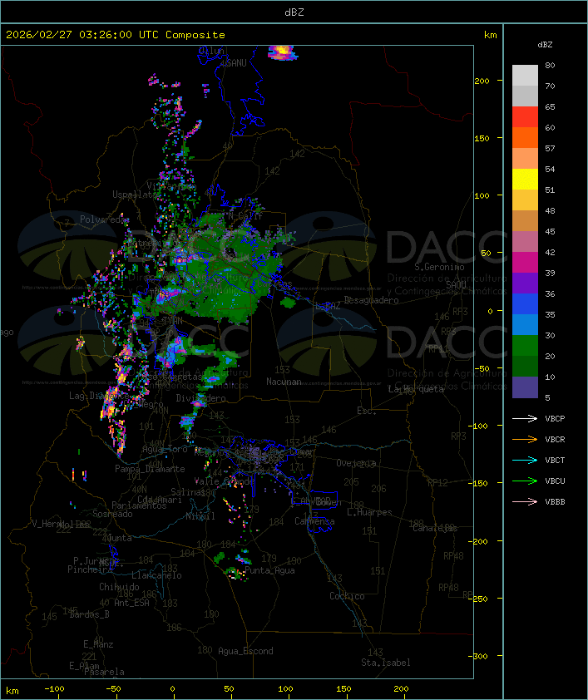
Task: Select the royal blue 35-36 dBZ legend swatch
Action: 525,303
